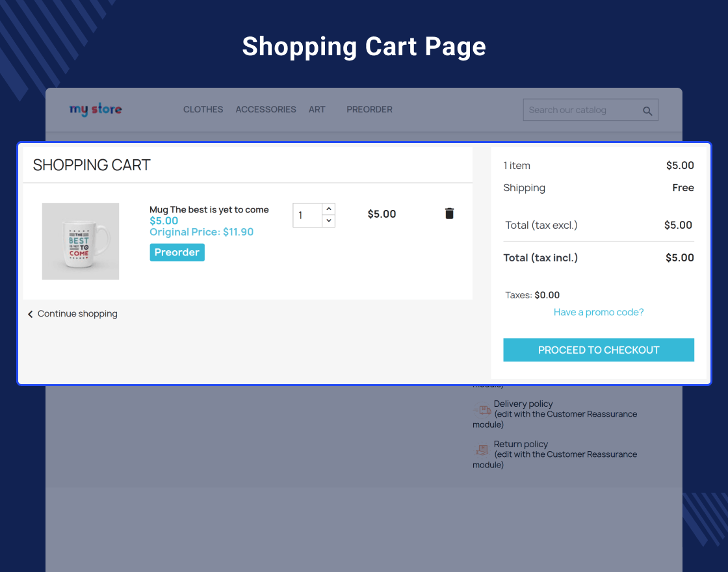Click the $5.00 blue product price
The image size is (728, 572).
(164, 220)
